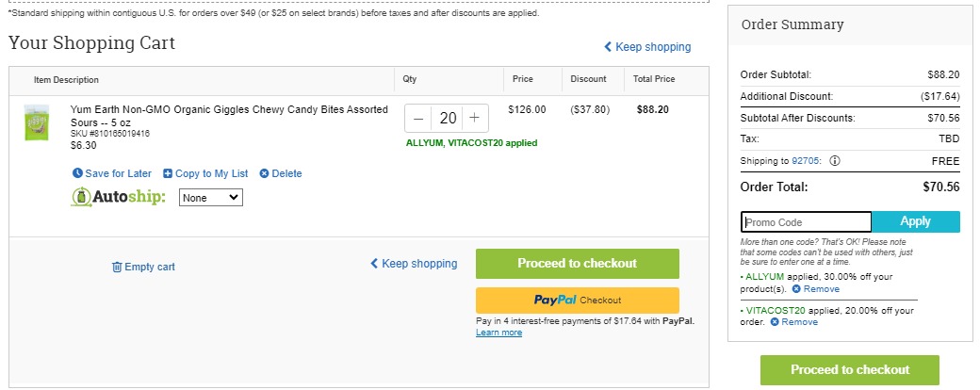
Task: Click Keep shopping link at top right
Action: [647, 47]
